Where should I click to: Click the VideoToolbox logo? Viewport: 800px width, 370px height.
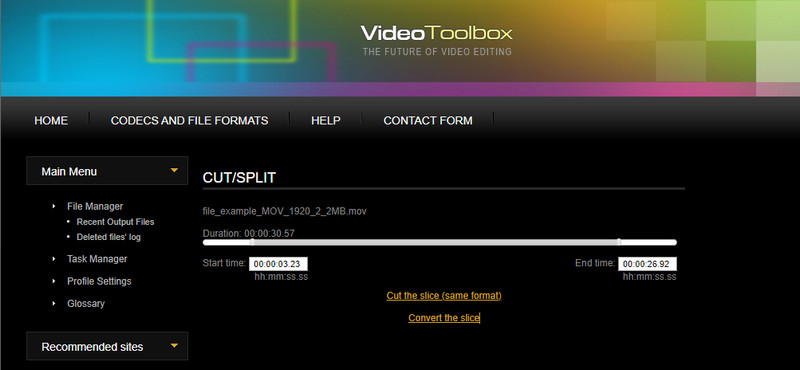tap(437, 33)
